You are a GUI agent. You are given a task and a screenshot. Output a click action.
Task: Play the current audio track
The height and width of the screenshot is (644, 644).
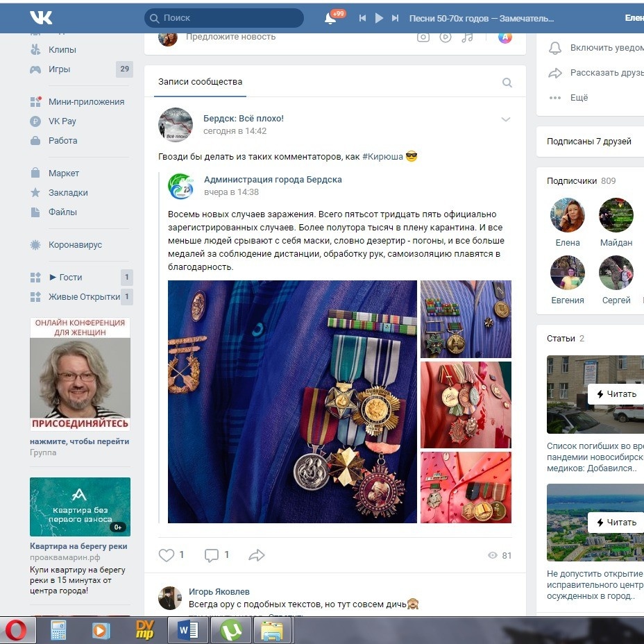click(379, 18)
